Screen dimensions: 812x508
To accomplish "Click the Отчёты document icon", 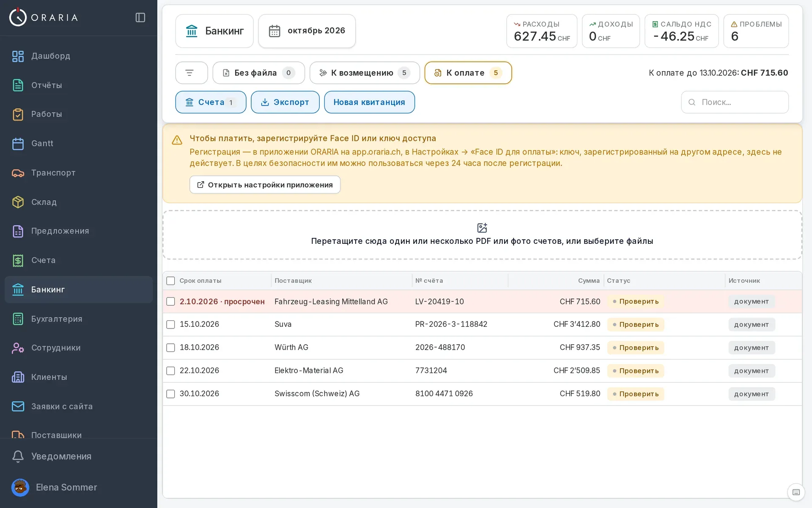I will 18,85.
